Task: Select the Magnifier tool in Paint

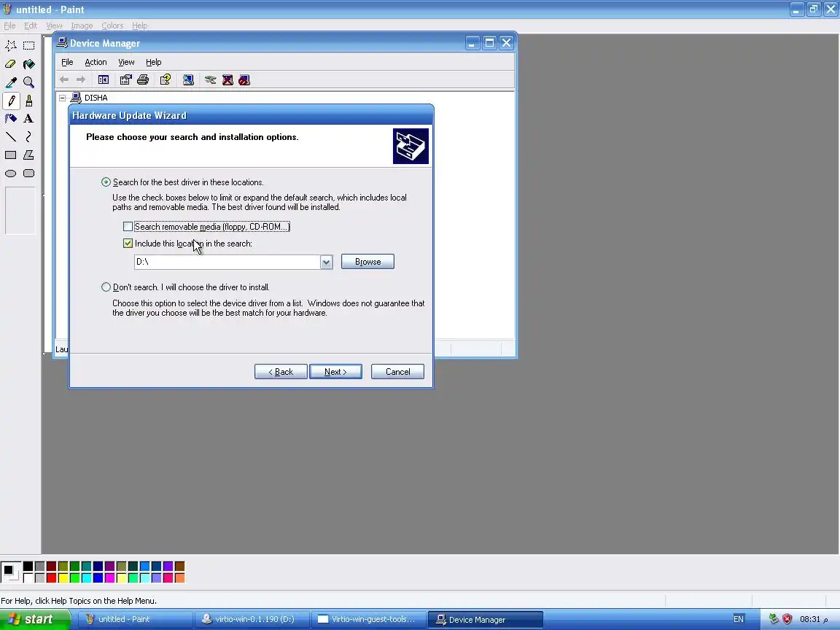Action: pos(29,82)
